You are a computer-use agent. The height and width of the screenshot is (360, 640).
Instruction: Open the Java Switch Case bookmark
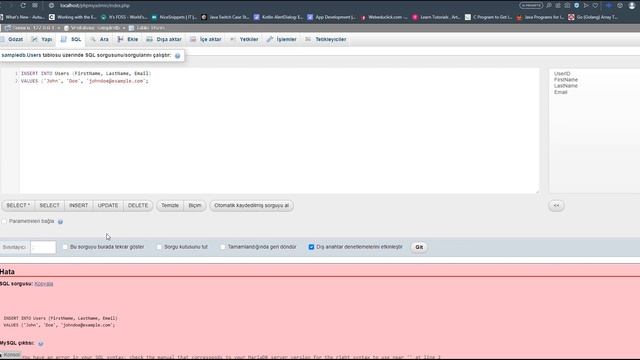(225, 17)
